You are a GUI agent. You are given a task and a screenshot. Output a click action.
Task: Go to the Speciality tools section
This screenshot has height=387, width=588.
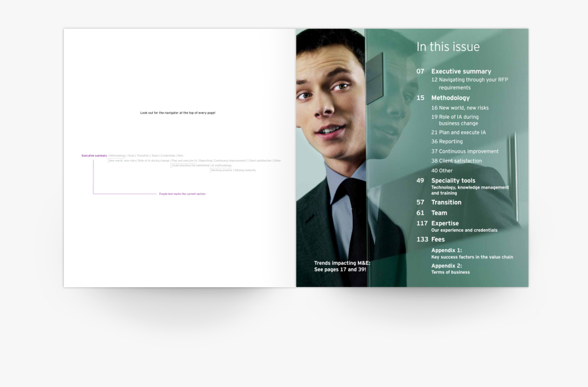pos(453,181)
